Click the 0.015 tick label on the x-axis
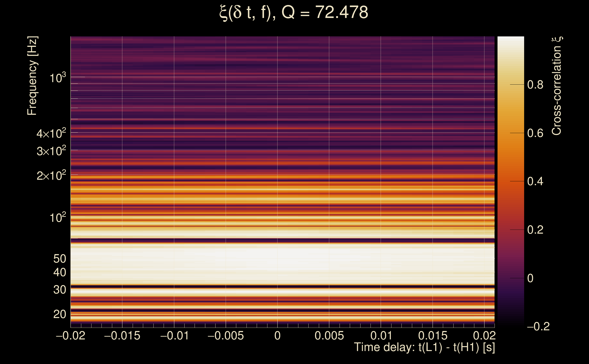Image resolution: width=589 pixels, height=364 pixels. coord(433,336)
